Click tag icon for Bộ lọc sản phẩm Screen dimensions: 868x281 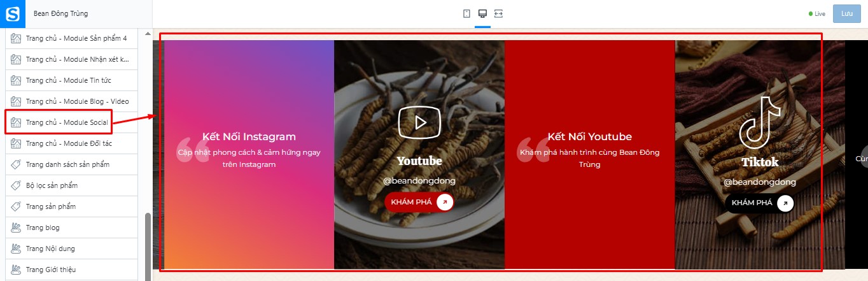tap(17, 185)
